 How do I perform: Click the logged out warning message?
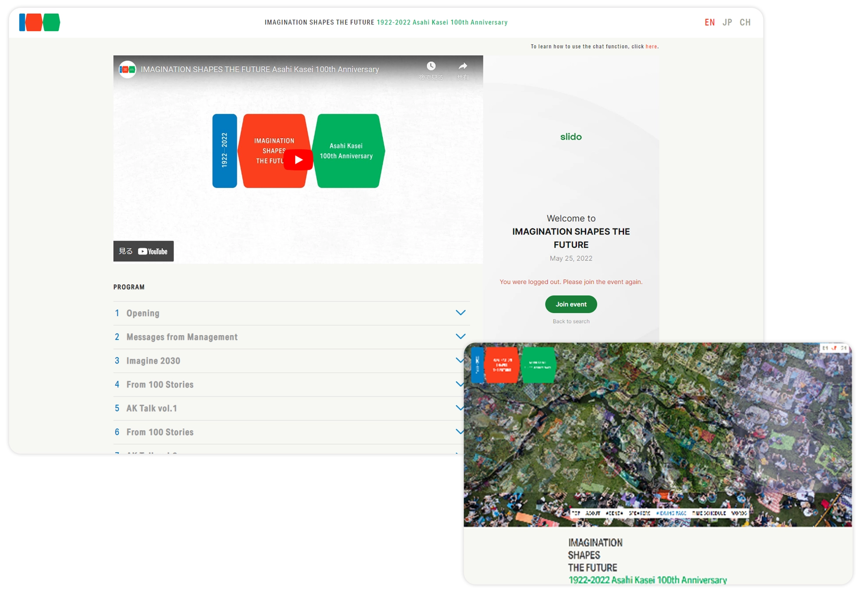point(571,282)
